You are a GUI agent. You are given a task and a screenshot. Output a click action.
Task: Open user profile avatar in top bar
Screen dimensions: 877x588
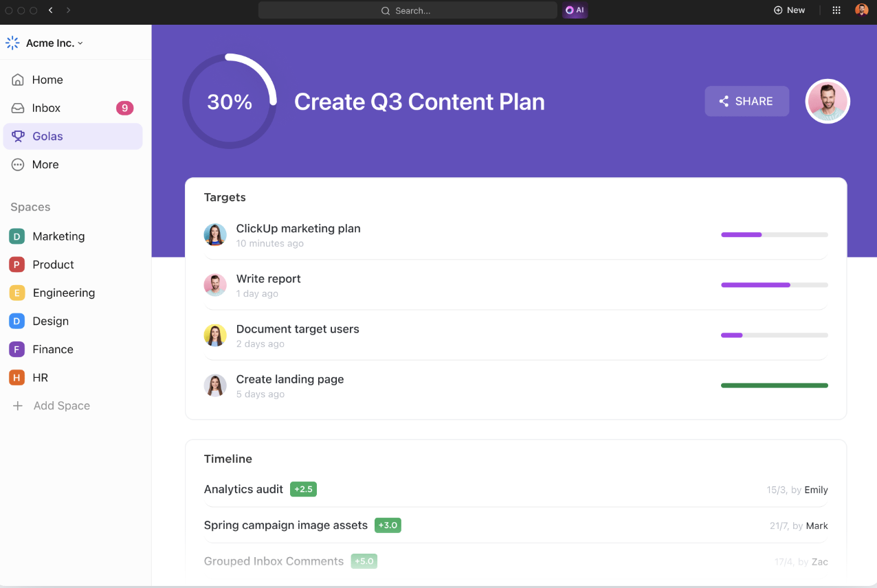coord(861,10)
